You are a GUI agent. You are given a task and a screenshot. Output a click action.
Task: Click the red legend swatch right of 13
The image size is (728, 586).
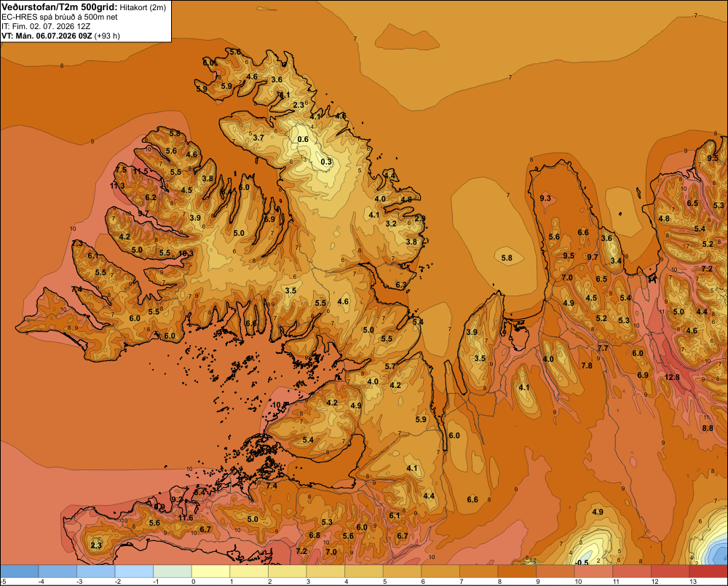[708, 571]
